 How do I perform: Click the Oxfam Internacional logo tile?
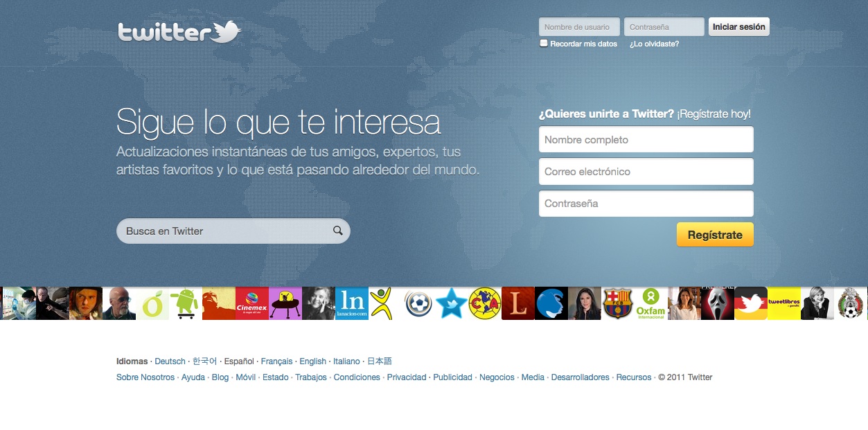650,303
